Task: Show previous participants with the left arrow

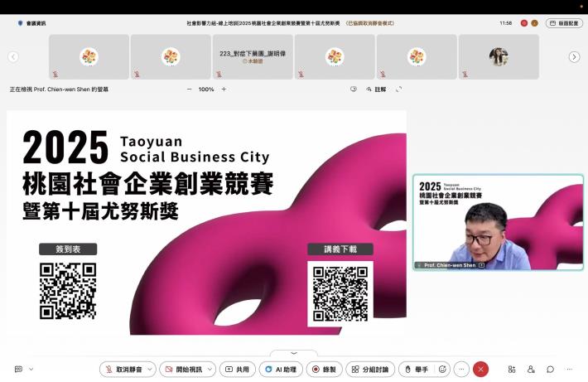Action: (x=13, y=57)
